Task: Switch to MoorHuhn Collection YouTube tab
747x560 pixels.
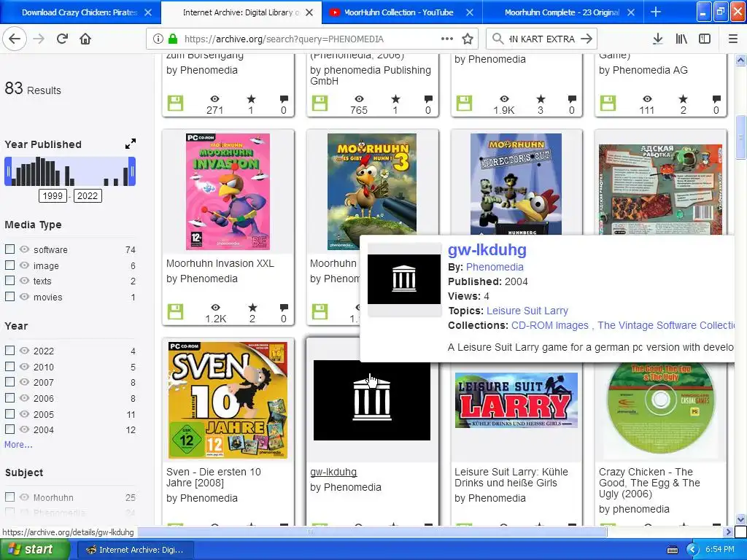Action: tap(398, 12)
